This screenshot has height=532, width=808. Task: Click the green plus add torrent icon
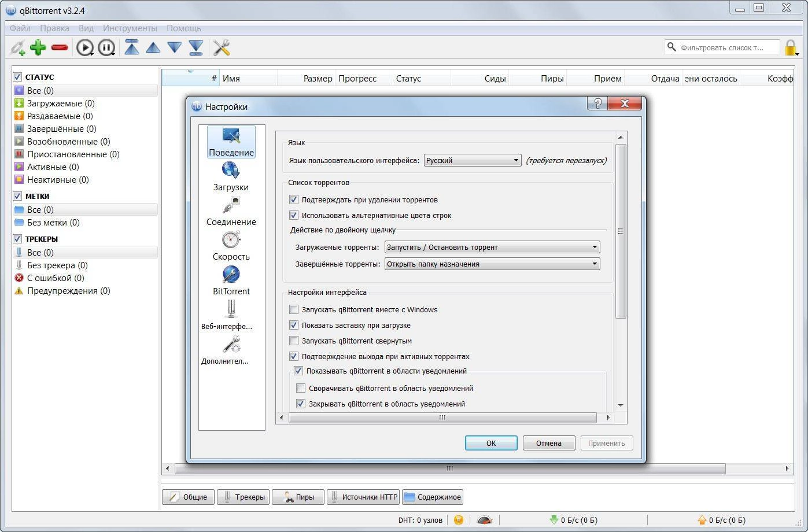coord(38,47)
